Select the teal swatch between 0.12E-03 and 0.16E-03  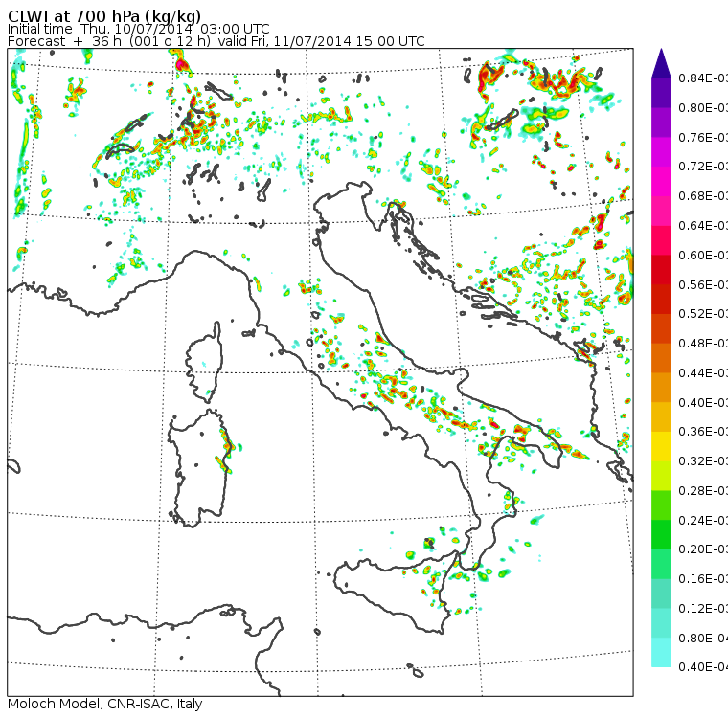(661, 594)
